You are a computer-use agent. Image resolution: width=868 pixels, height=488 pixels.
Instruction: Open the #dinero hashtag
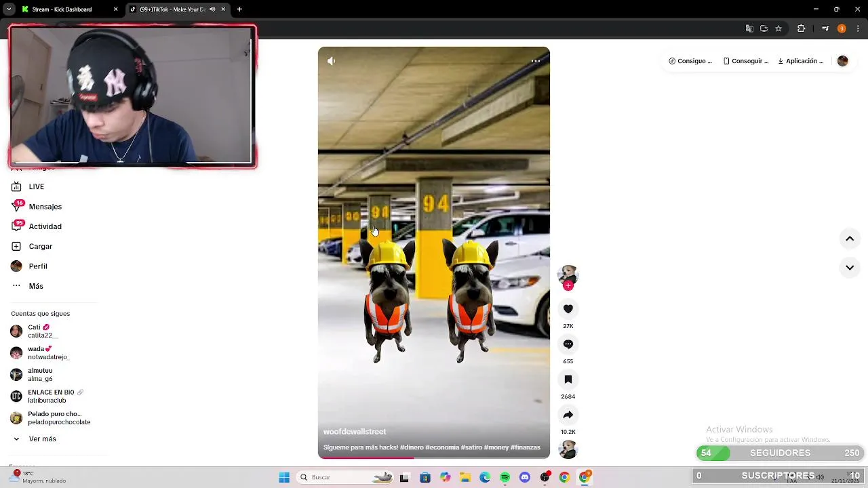coord(412,447)
